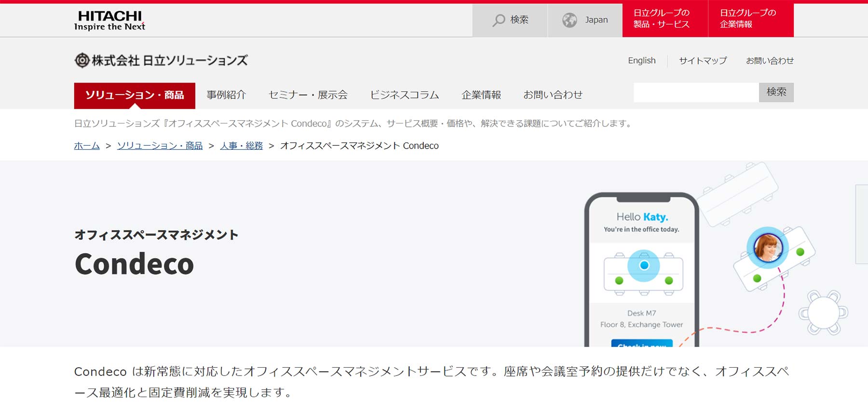Click the オフィススペースマネジメント subtitle text

(156, 235)
